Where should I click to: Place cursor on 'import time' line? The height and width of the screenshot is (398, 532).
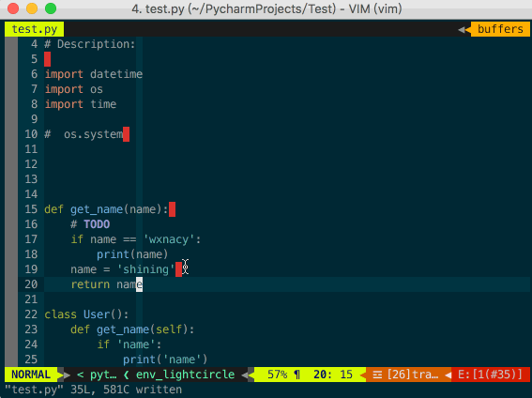tap(81, 104)
